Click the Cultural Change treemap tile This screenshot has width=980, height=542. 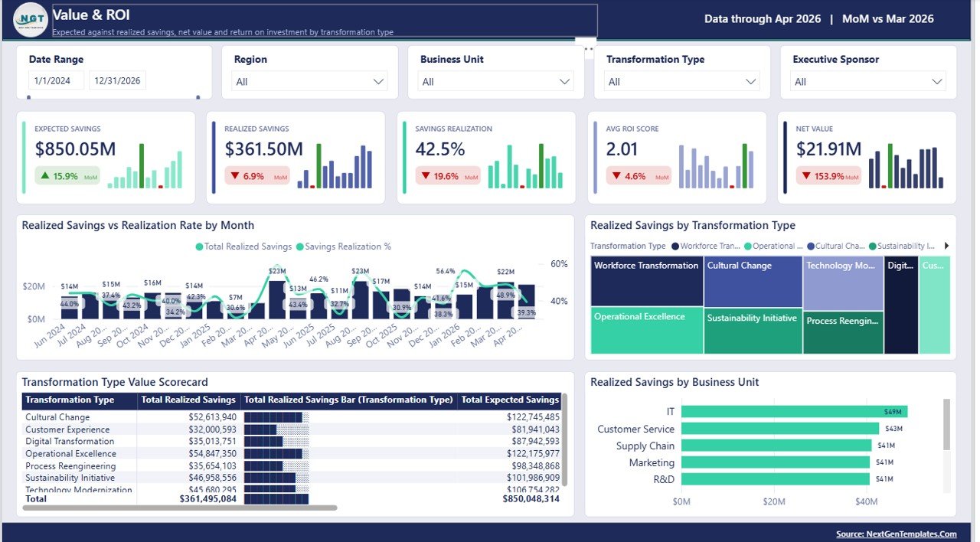click(x=753, y=282)
